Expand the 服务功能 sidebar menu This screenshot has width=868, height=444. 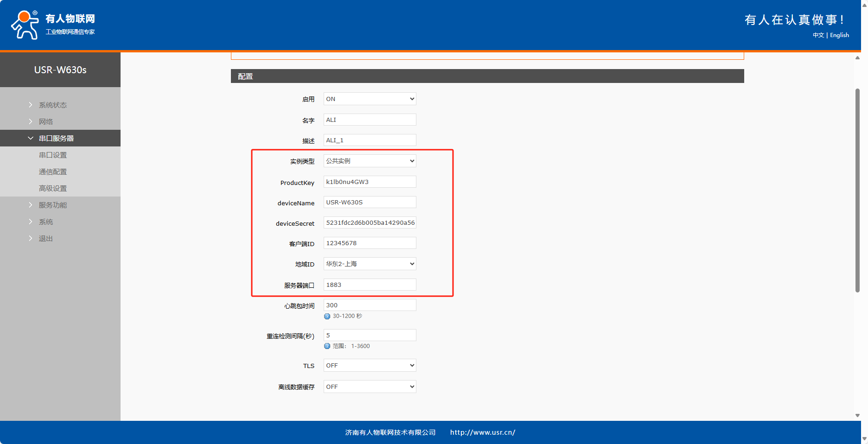52,205
